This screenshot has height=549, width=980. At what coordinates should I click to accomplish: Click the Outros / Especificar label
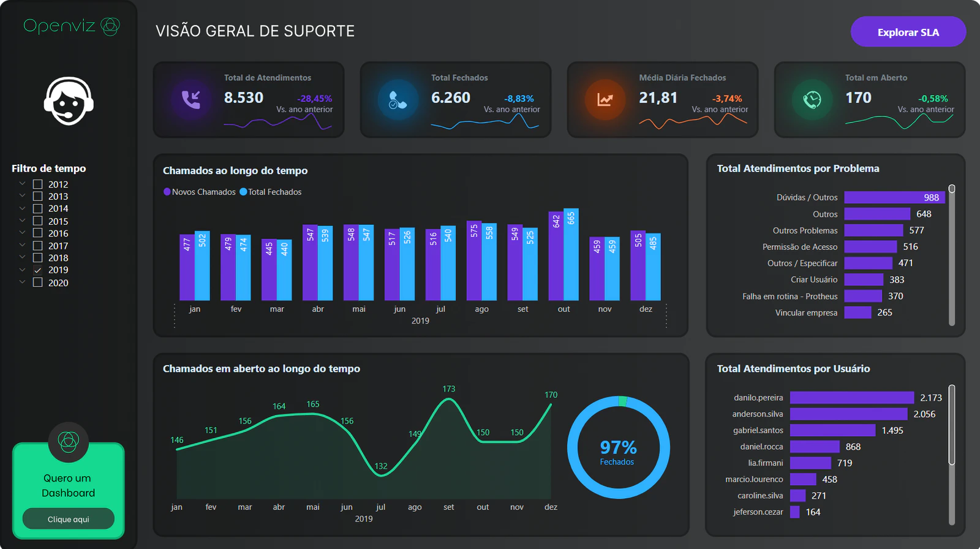(x=802, y=263)
